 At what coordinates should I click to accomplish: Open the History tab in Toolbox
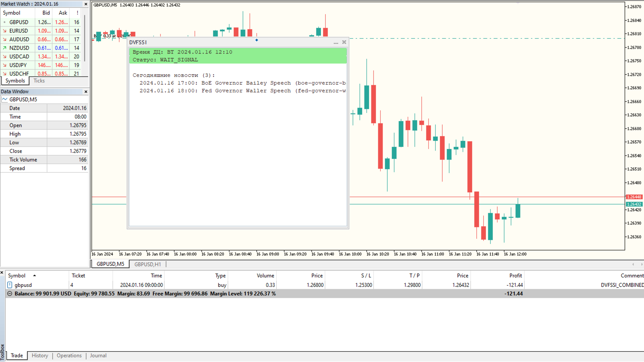[40, 356]
